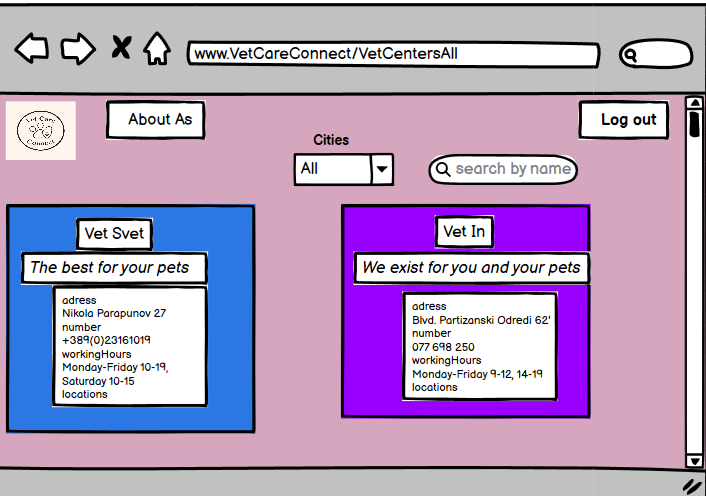Open the Cities combo box showing All
The image size is (706, 496).
[333, 170]
